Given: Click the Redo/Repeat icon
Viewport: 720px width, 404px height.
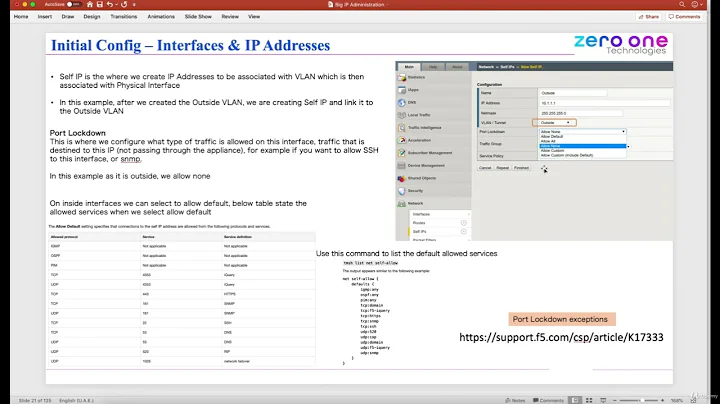Looking at the screenshot, I should pyautogui.click(x=124, y=4).
